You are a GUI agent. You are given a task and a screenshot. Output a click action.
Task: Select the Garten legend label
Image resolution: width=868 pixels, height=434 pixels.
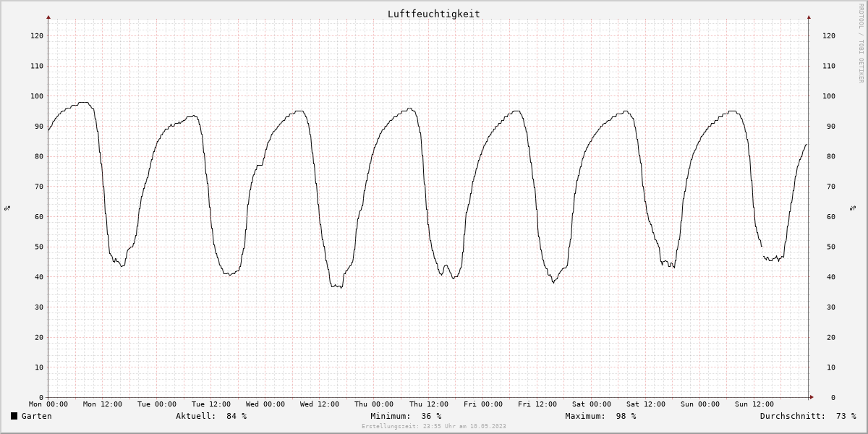[36, 416]
